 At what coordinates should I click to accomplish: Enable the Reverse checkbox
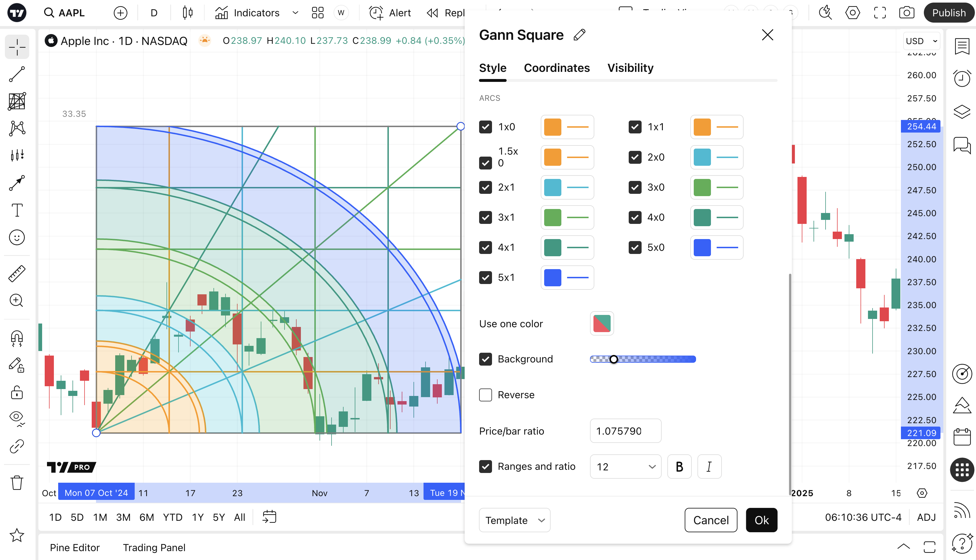click(x=485, y=395)
